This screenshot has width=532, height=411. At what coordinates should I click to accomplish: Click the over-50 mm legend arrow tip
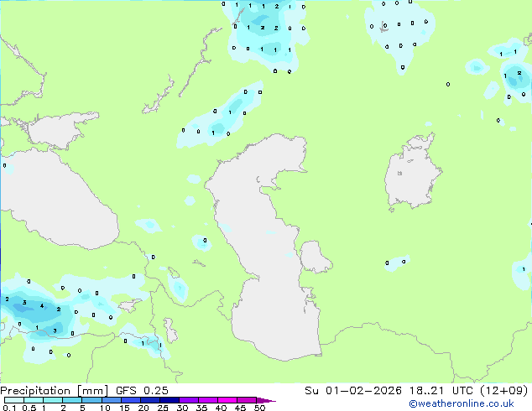tap(266, 400)
